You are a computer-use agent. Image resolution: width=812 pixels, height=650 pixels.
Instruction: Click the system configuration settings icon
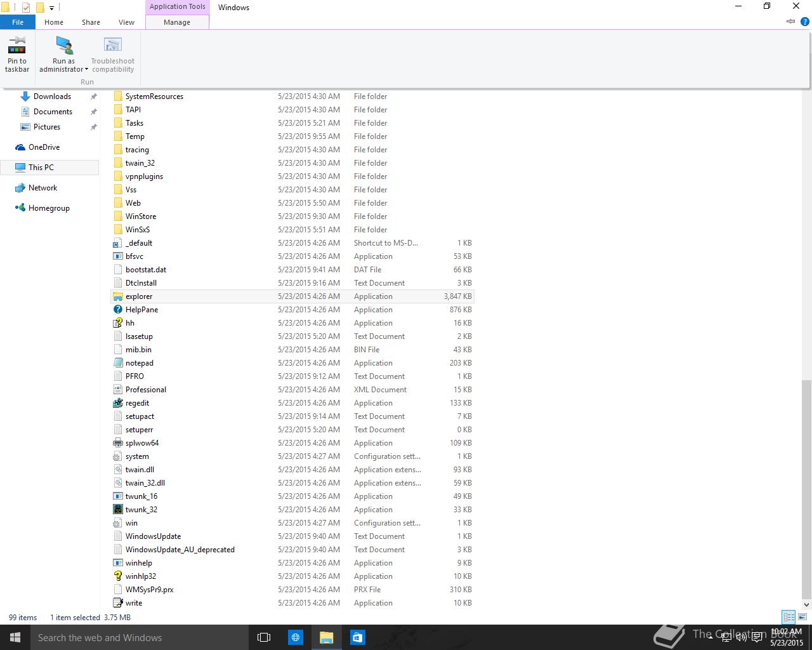[117, 456]
